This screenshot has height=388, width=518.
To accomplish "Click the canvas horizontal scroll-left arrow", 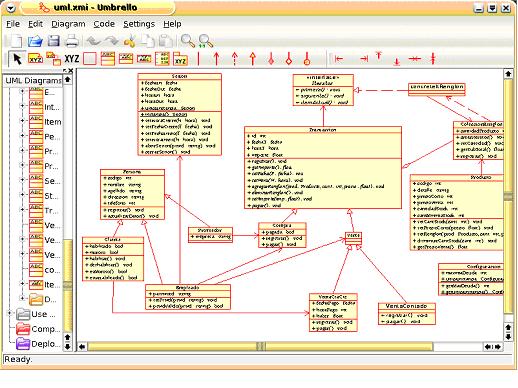I will click(82, 347).
